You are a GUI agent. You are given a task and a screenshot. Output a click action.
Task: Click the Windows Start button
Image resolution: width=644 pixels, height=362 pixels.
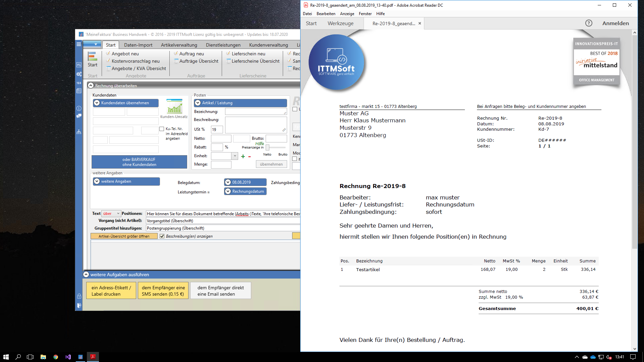coord(6,357)
